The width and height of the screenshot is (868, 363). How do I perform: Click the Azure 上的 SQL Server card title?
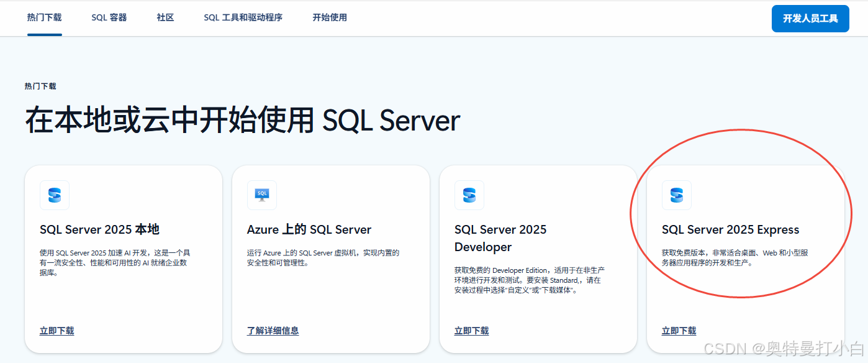pos(309,229)
